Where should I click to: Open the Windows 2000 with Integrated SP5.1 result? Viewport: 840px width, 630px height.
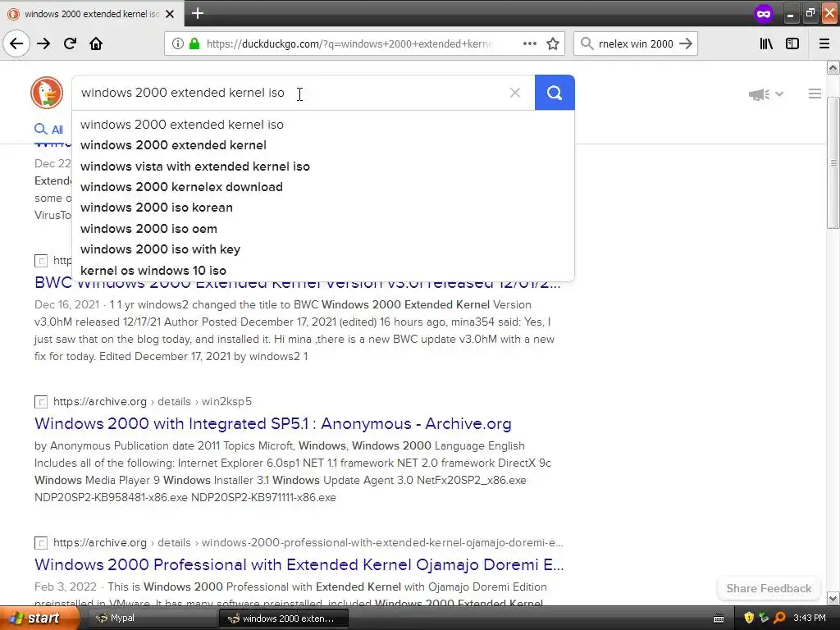click(x=272, y=424)
